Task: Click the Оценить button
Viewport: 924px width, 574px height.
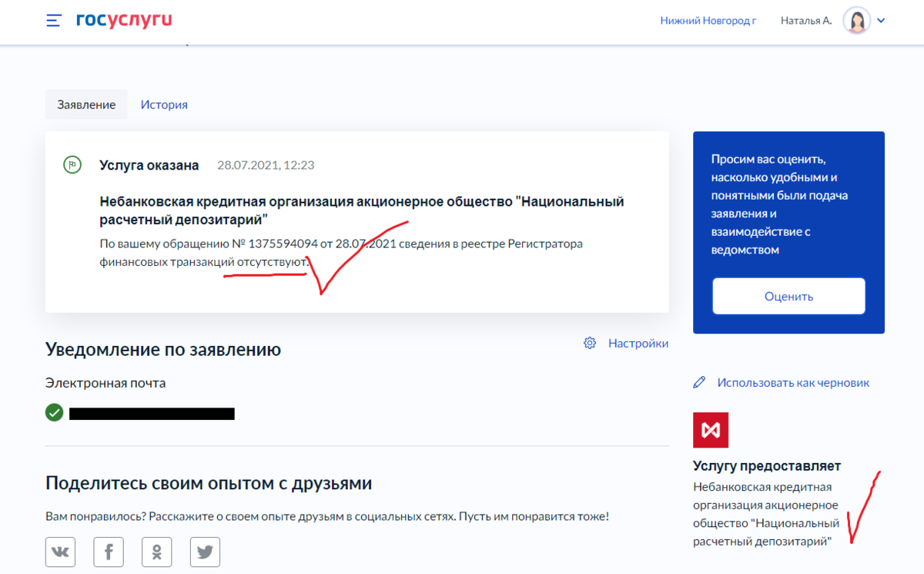Action: point(788,297)
